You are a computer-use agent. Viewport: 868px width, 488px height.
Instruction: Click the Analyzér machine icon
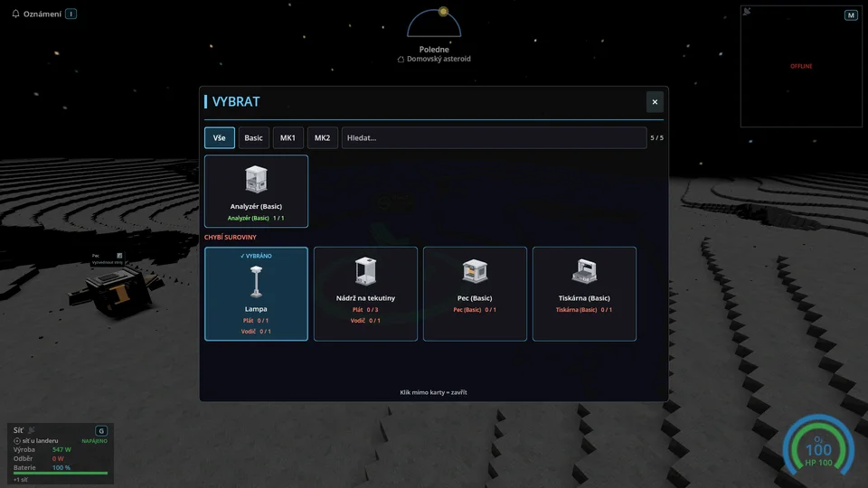(x=256, y=179)
